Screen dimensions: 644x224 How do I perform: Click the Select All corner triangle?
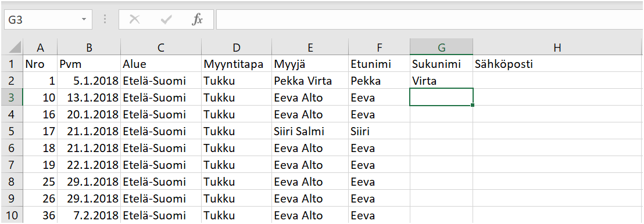[15, 48]
